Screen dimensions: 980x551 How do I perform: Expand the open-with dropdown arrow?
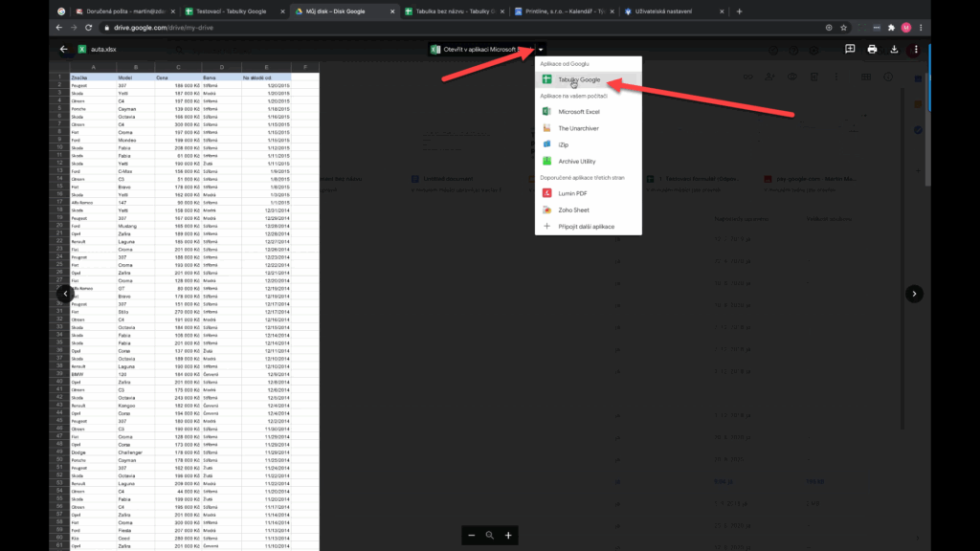point(541,49)
